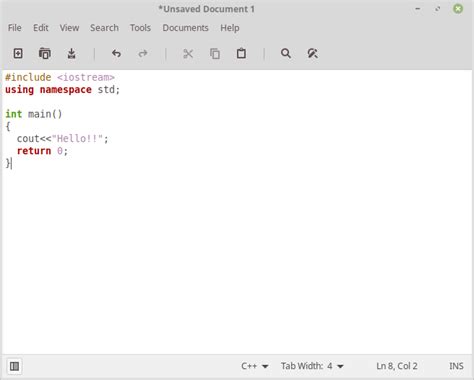The width and height of the screenshot is (474, 380).
Task: Close the Unsaved Document 1 window
Action: [x=458, y=9]
